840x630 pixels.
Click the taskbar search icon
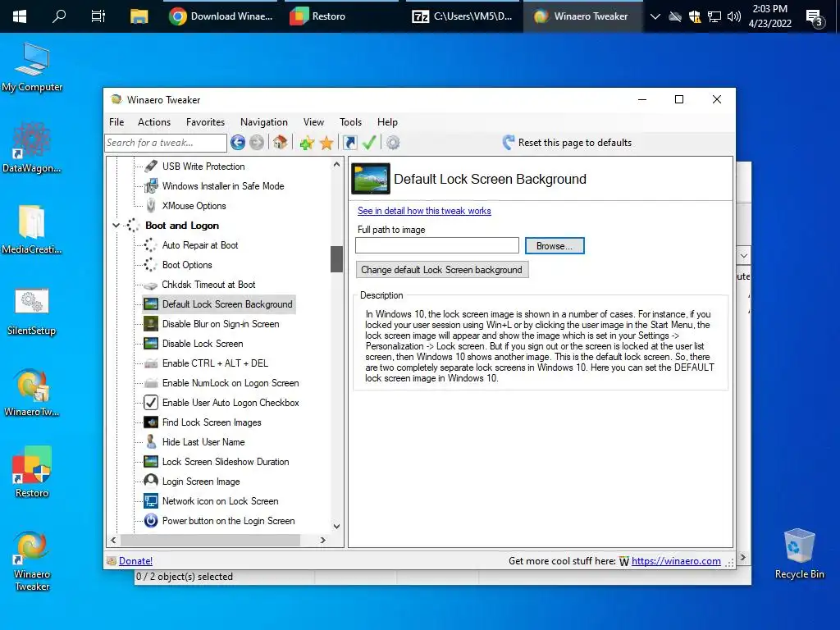point(59,16)
